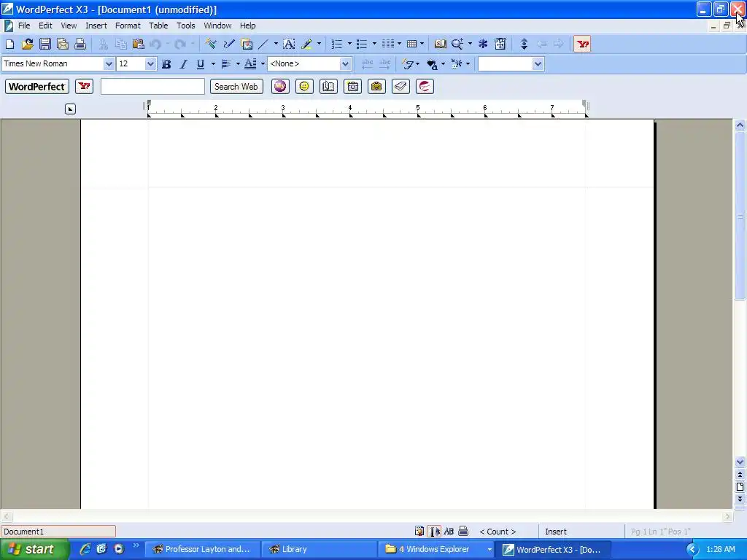Screen dimensions: 747x560
Task: Click the red Yahoo icon on main toolbar
Action: (x=582, y=44)
